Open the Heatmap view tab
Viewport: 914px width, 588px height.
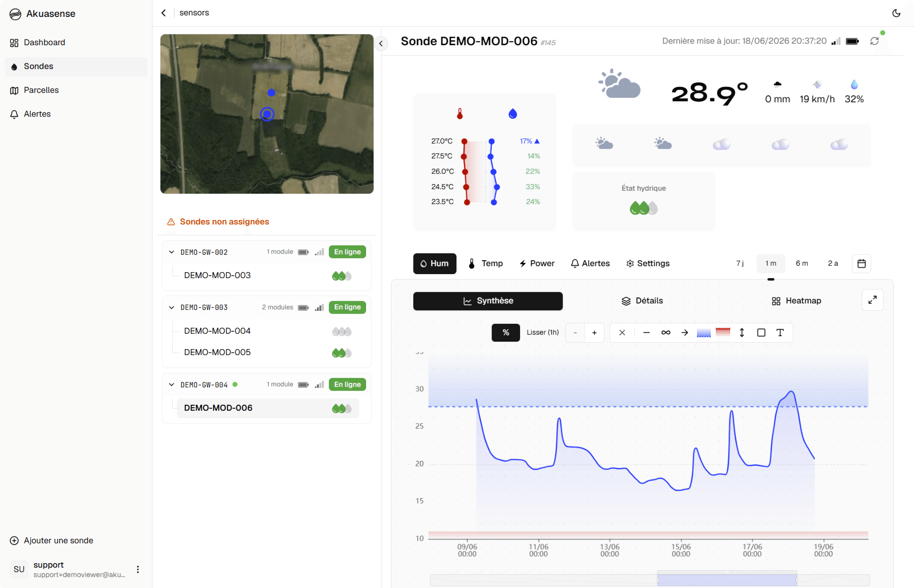tap(796, 301)
